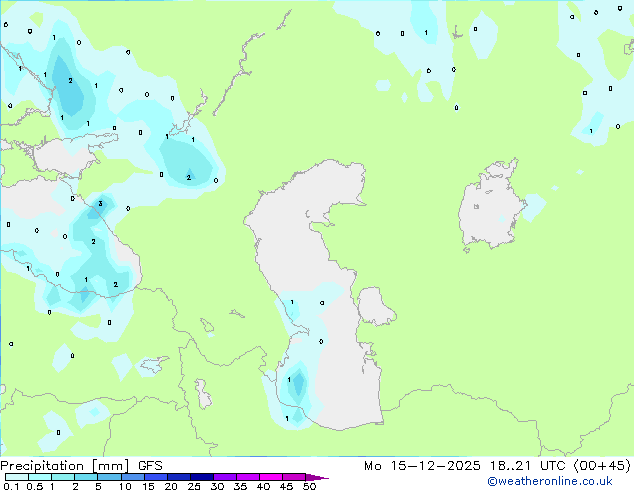Click the 30–35 mm purple swatch

(x=225, y=477)
